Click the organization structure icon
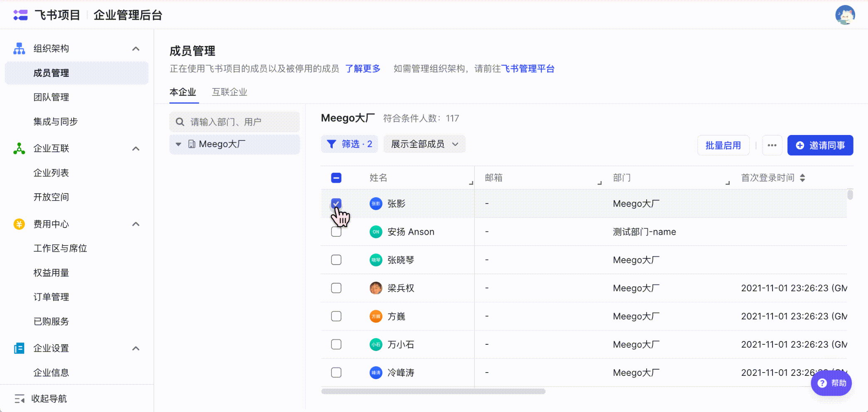The width and height of the screenshot is (868, 412). click(x=19, y=49)
